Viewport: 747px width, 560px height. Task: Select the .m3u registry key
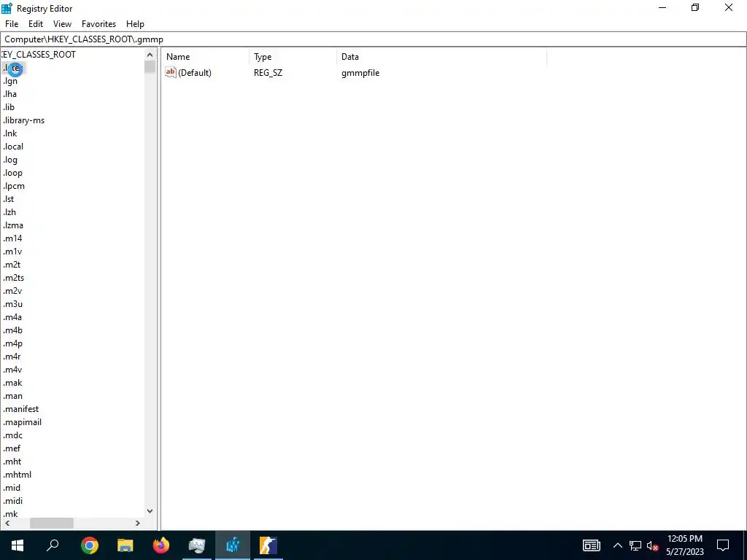click(x=12, y=304)
